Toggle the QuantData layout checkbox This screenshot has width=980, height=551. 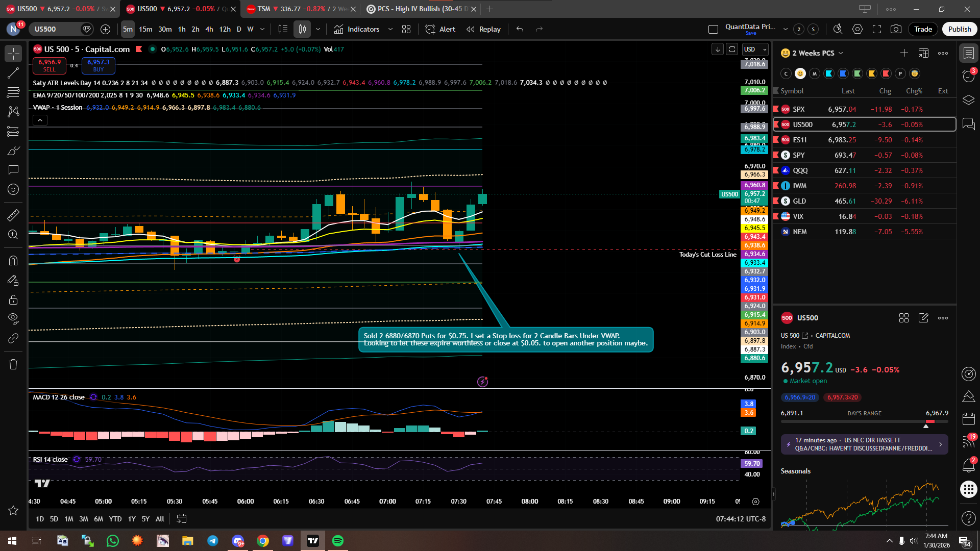[x=714, y=29]
